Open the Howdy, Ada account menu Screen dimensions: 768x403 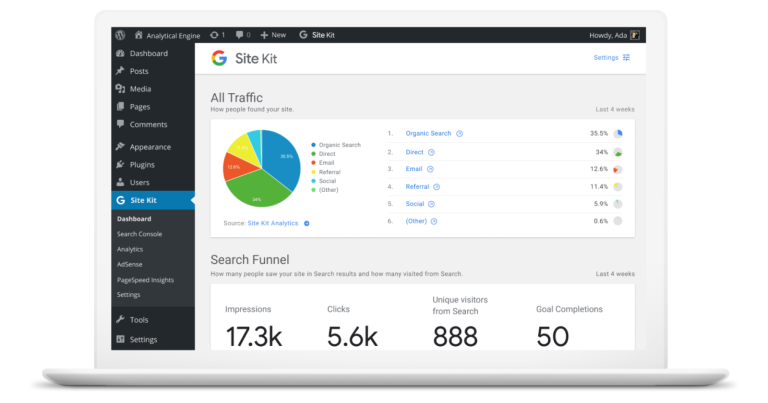point(608,35)
